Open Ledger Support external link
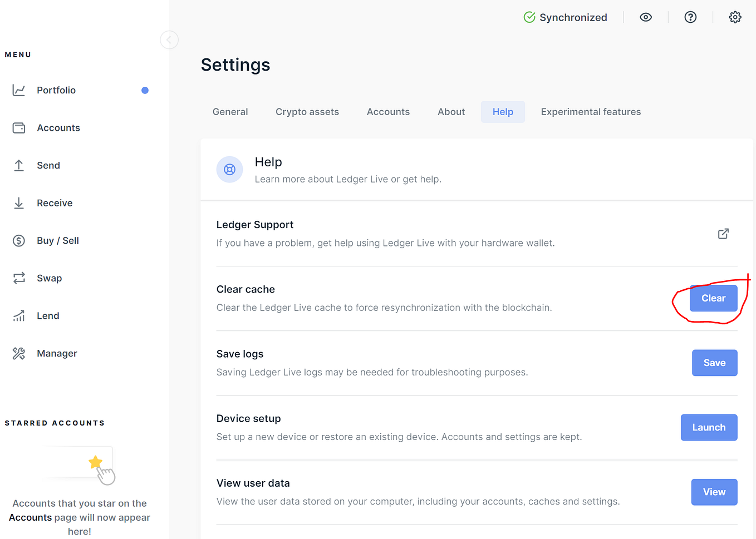756x539 pixels. 723,234
